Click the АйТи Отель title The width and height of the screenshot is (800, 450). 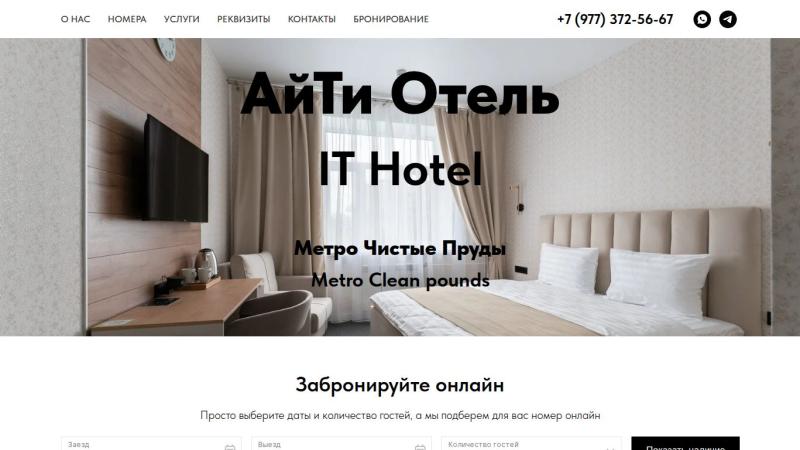coord(400,94)
